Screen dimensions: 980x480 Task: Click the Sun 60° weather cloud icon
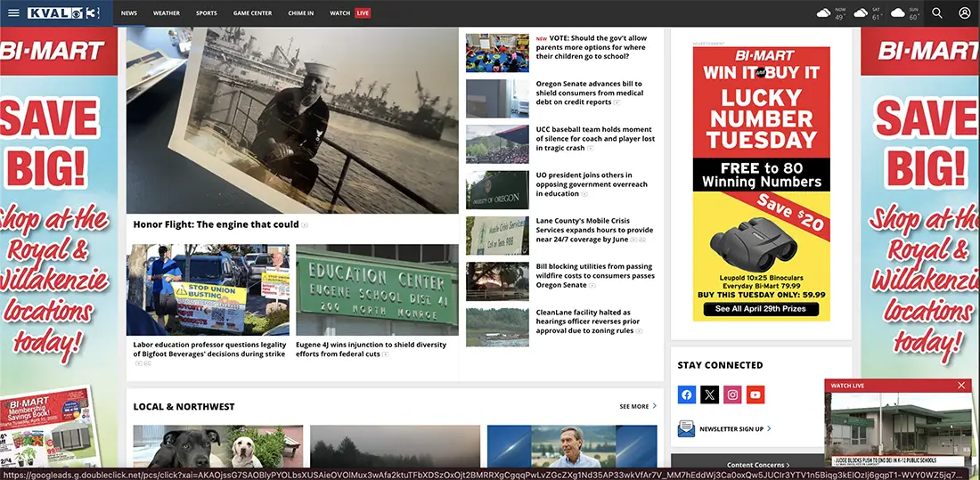[x=898, y=13]
